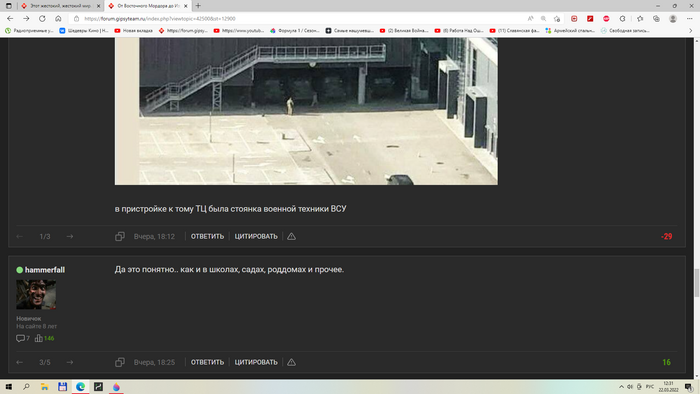Go to previous post arrow beside 3/5
The image size is (700, 394).
tap(20, 362)
